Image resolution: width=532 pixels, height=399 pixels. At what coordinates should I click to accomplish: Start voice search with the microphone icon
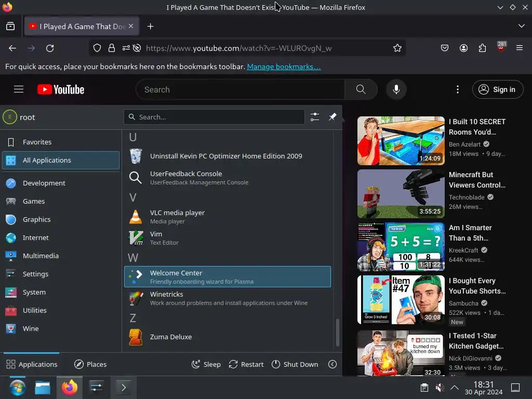pyautogui.click(x=396, y=89)
